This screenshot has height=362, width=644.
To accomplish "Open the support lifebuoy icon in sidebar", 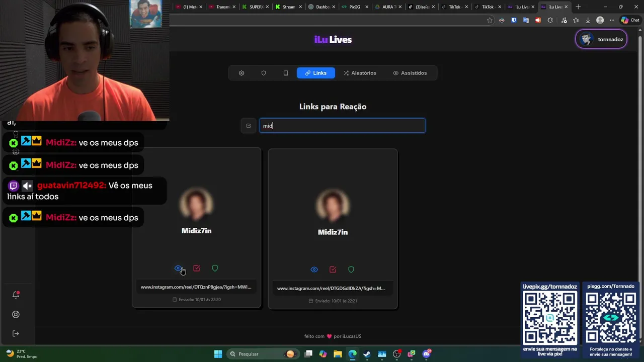I will (16, 314).
